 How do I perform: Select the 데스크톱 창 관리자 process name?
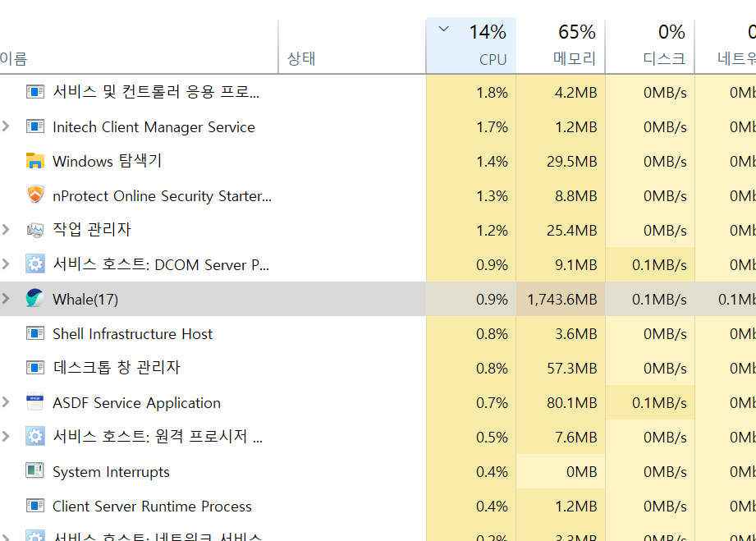(x=117, y=368)
